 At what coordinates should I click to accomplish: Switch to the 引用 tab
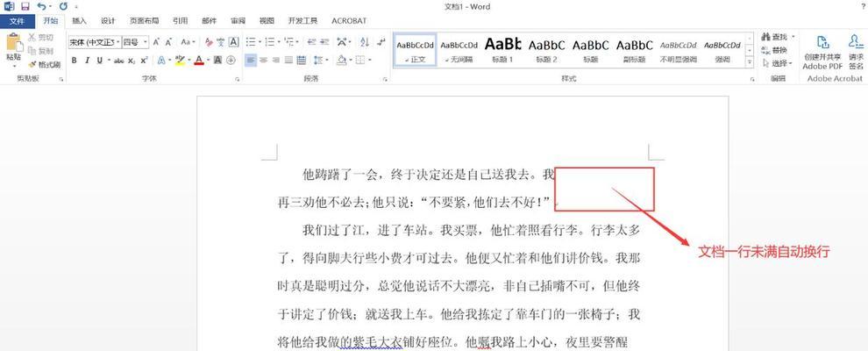tap(180, 20)
